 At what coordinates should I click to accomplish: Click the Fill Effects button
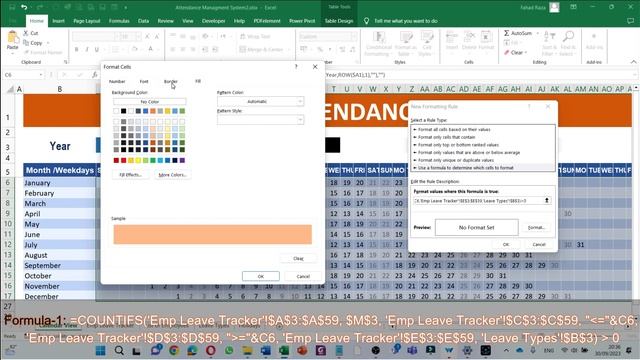tap(131, 175)
